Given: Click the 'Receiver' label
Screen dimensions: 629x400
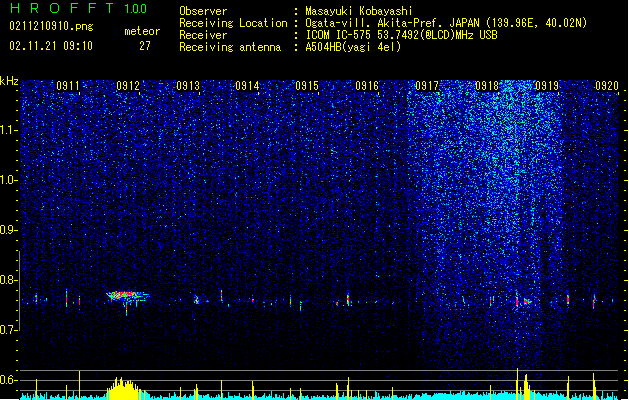Looking at the screenshot, I should pyautogui.click(x=203, y=35).
